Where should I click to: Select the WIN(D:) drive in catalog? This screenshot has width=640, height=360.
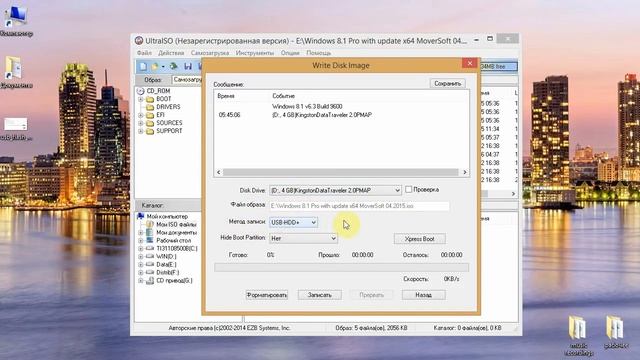tap(166, 256)
